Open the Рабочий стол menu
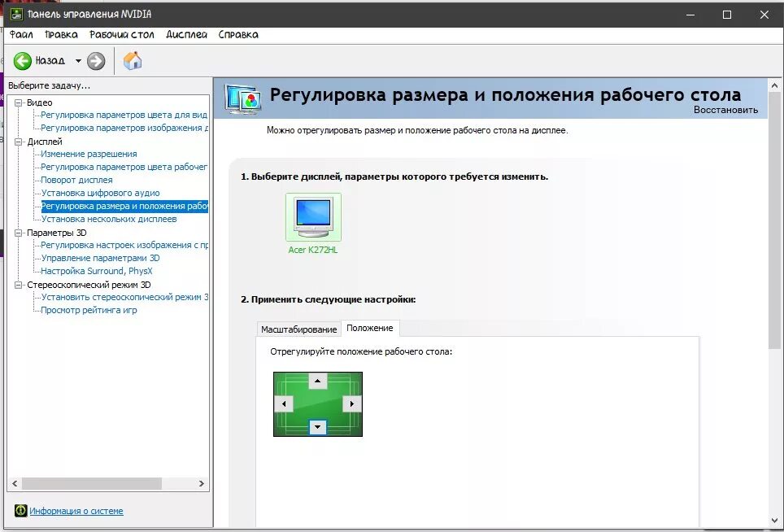This screenshot has height=532, width=784. (x=121, y=34)
